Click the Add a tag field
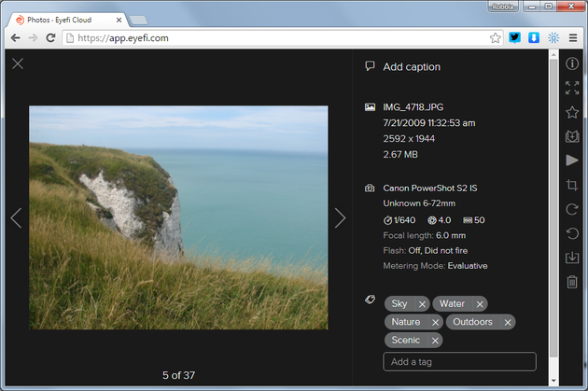This screenshot has width=588, height=391. click(459, 362)
